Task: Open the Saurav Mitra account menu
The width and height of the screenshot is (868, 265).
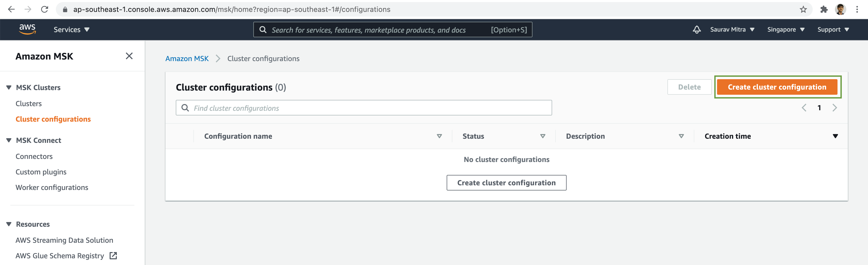Action: coord(732,30)
